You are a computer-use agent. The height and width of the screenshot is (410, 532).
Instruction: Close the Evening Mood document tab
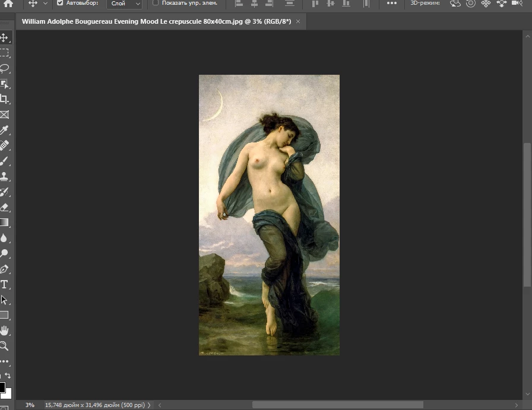pyautogui.click(x=298, y=21)
